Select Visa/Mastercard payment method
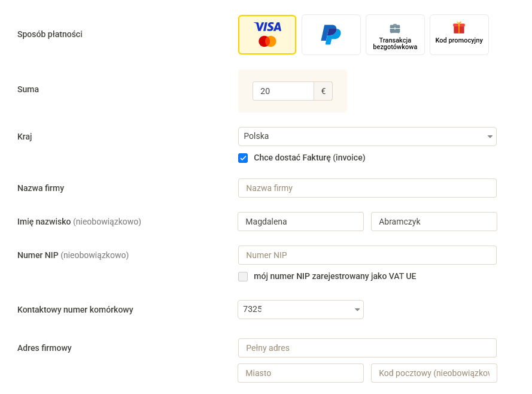Image resolution: width=532 pixels, height=394 pixels. pos(267,35)
